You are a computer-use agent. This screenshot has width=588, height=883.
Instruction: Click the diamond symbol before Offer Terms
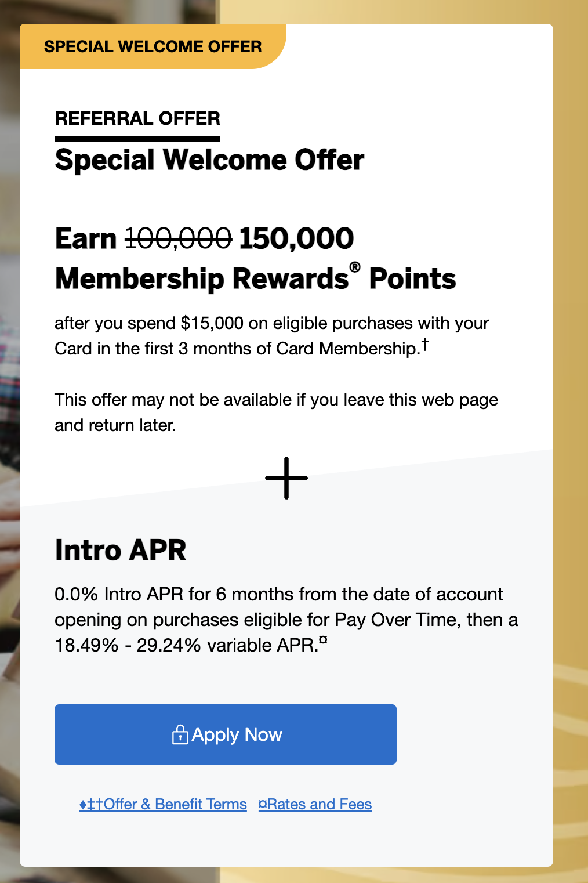[83, 805]
